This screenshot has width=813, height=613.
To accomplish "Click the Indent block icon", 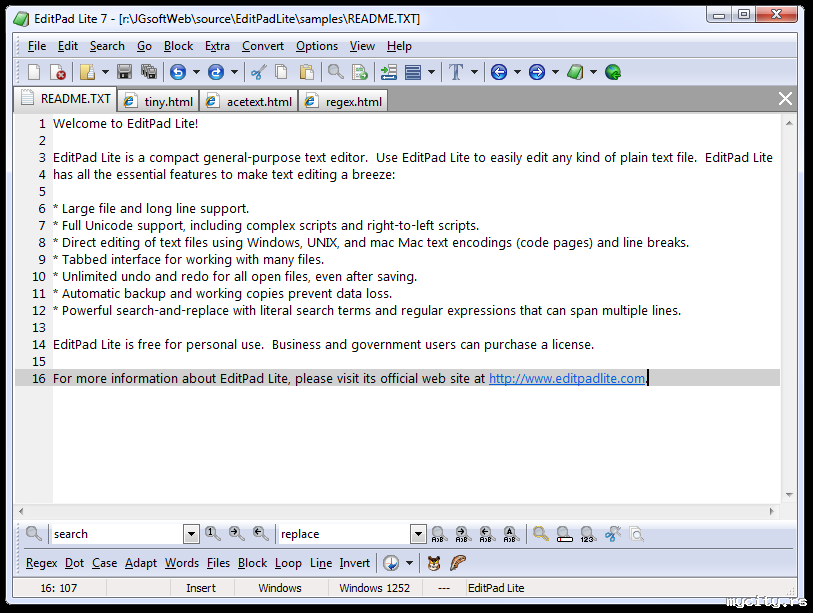I will pos(388,72).
